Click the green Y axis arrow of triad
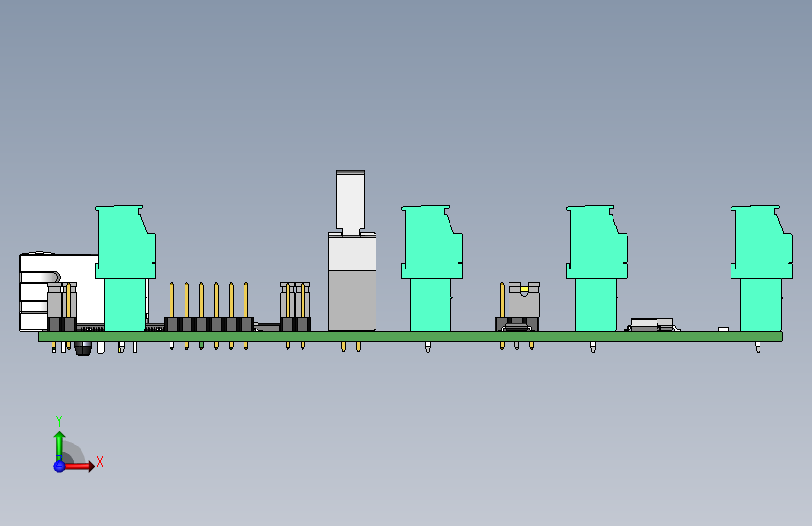The width and height of the screenshot is (812, 526). point(59,446)
